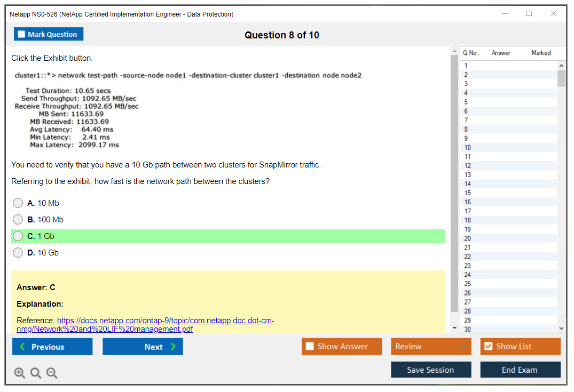Go to the Next question
This screenshot has height=392, width=574.
click(143, 347)
